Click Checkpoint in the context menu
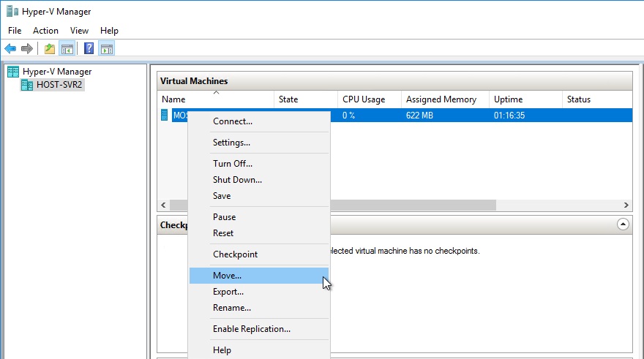 [235, 254]
